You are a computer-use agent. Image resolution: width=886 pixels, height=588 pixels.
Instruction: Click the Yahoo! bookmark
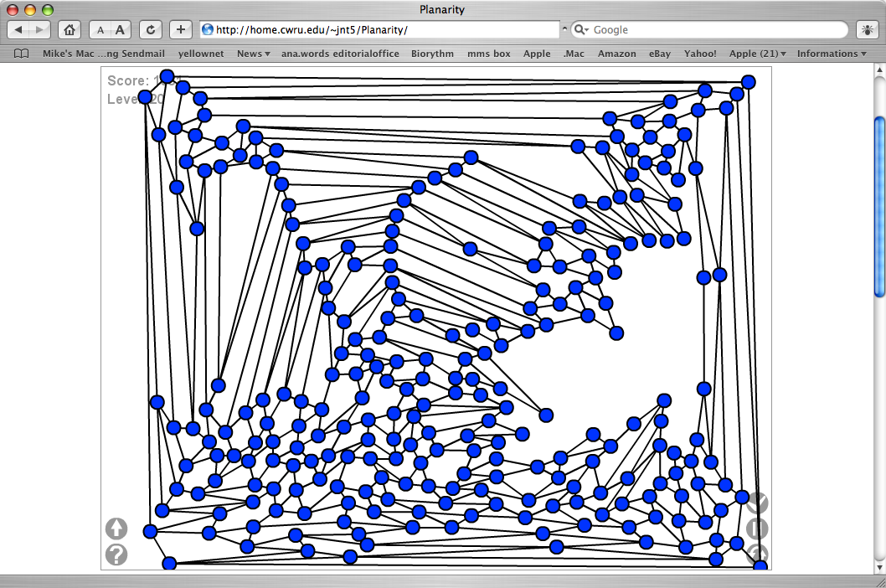(700, 54)
